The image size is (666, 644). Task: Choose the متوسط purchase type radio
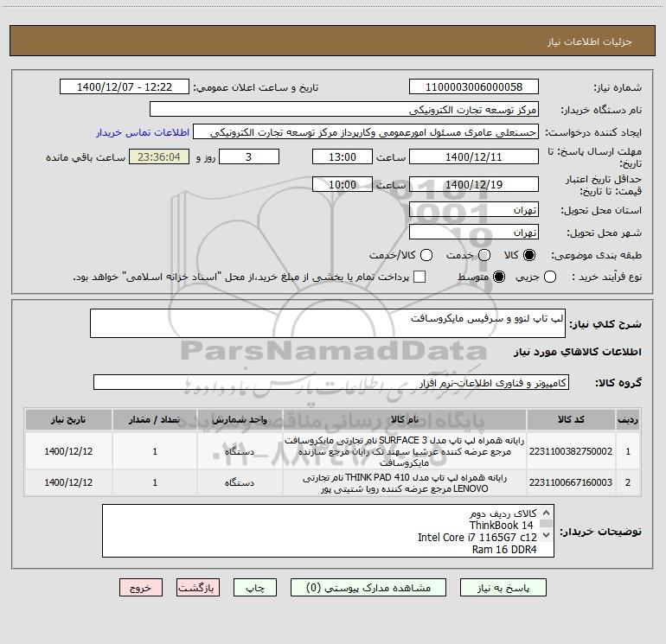pyautogui.click(x=499, y=277)
